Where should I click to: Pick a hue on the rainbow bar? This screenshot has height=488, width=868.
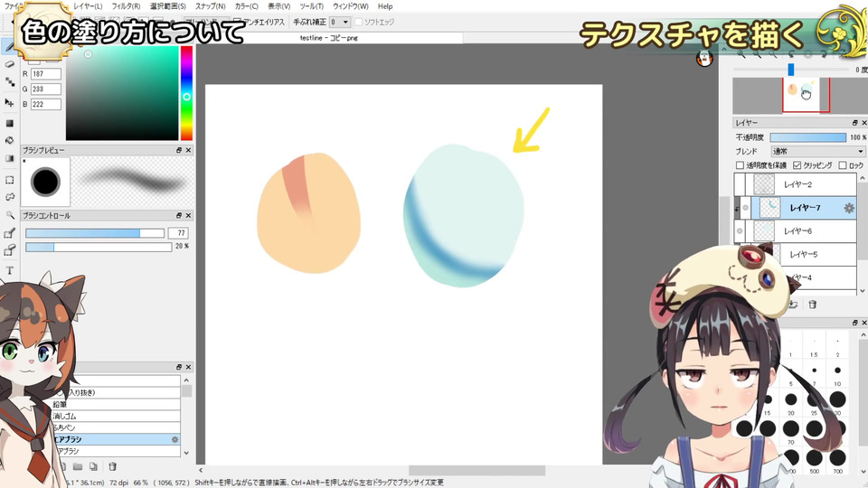tap(186, 93)
